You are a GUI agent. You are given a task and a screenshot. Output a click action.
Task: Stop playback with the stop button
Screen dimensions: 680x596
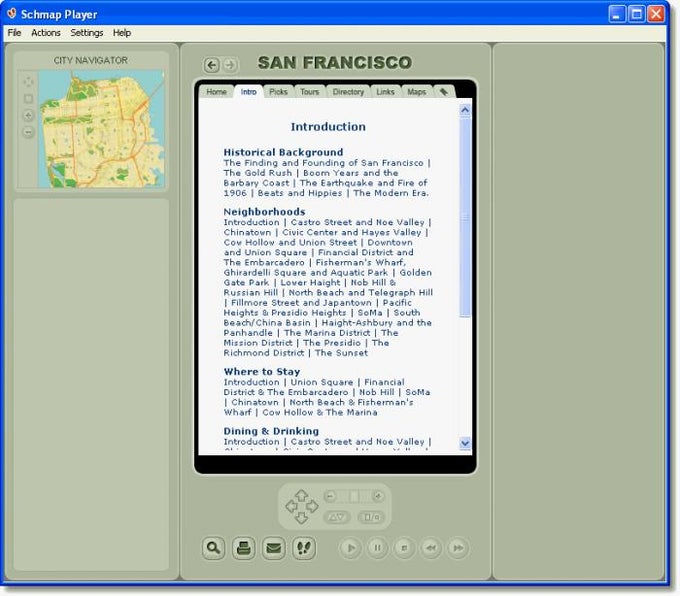coord(404,548)
